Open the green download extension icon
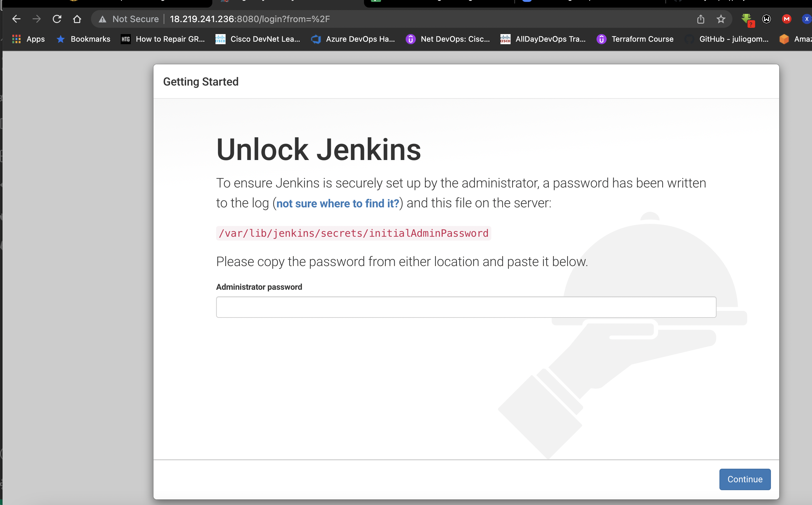Viewport: 812px width, 505px height. tap(747, 19)
